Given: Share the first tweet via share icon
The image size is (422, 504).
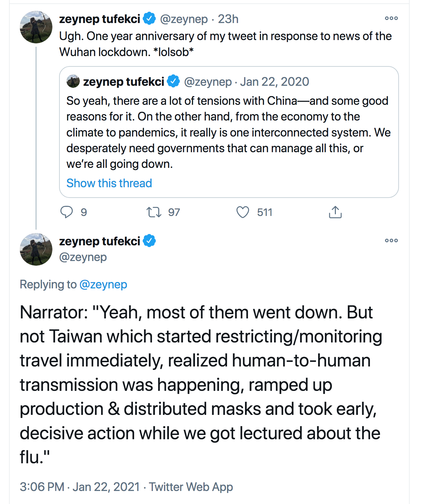Looking at the screenshot, I should coord(335,212).
